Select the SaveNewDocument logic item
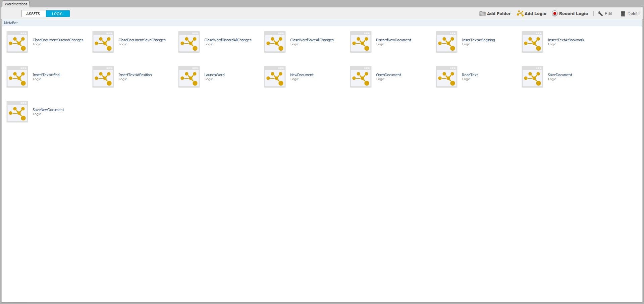This screenshot has height=304, width=644. pyautogui.click(x=17, y=112)
